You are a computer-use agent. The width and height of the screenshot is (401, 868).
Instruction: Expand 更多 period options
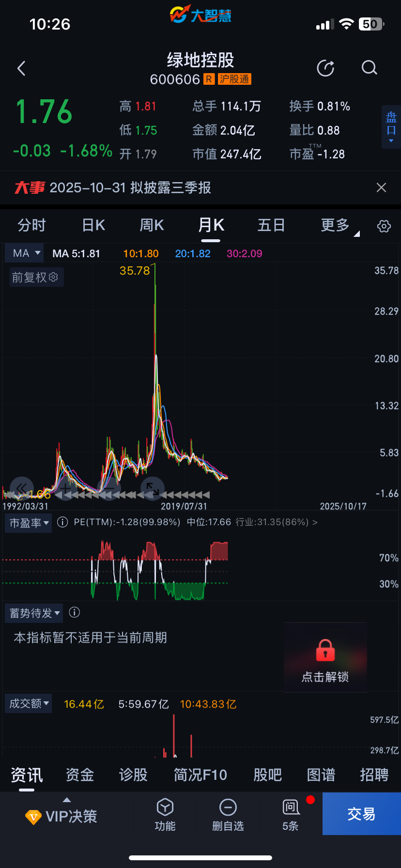340,225
